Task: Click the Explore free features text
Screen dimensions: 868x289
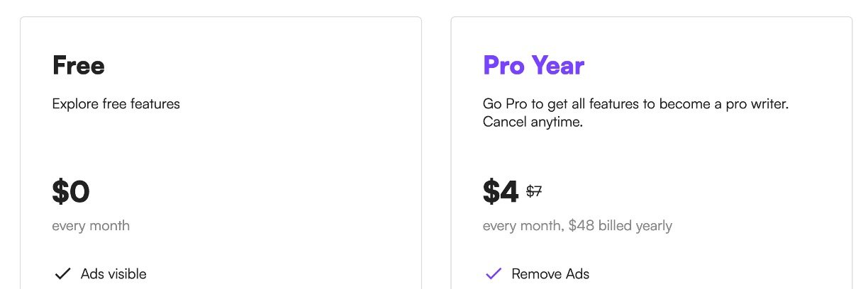Action: [x=116, y=104]
